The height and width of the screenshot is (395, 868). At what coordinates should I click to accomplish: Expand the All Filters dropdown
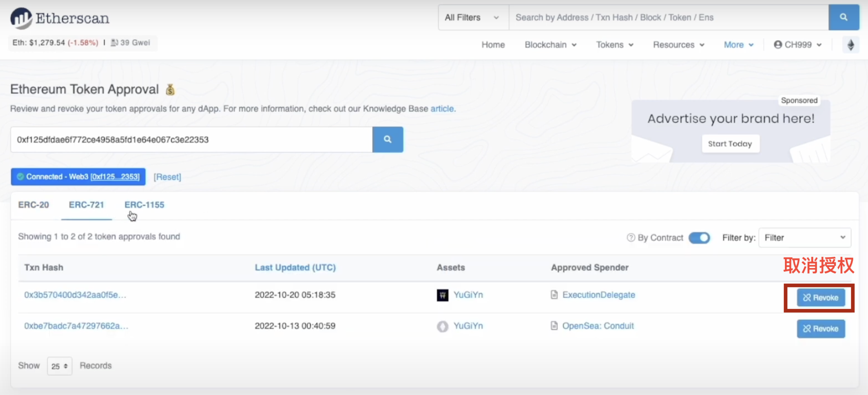[x=473, y=17]
